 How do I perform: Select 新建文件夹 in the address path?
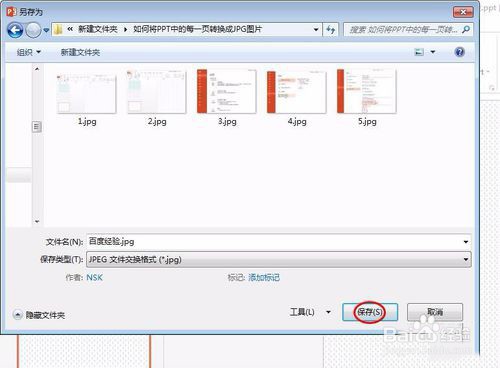click(x=98, y=29)
